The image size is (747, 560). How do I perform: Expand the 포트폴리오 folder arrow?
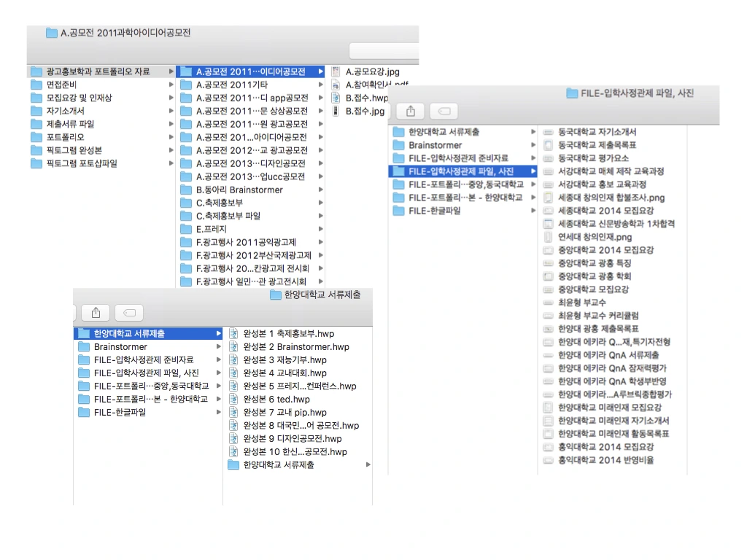coord(171,137)
